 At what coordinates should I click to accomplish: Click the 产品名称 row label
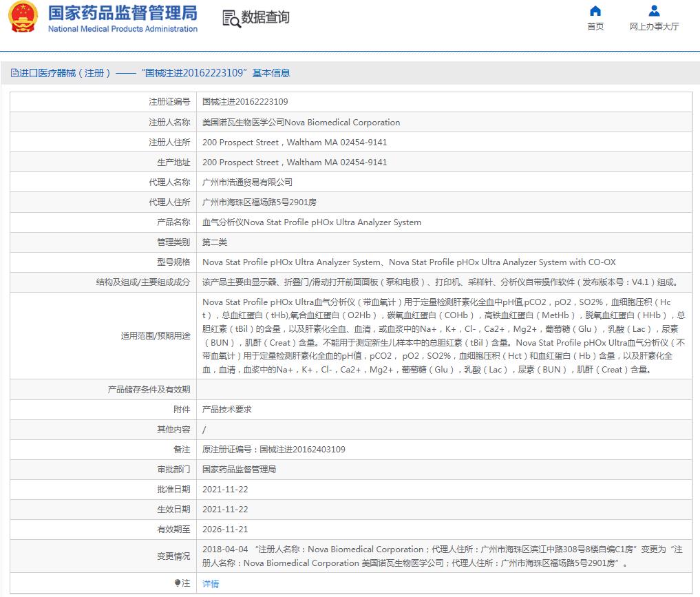pos(173,222)
